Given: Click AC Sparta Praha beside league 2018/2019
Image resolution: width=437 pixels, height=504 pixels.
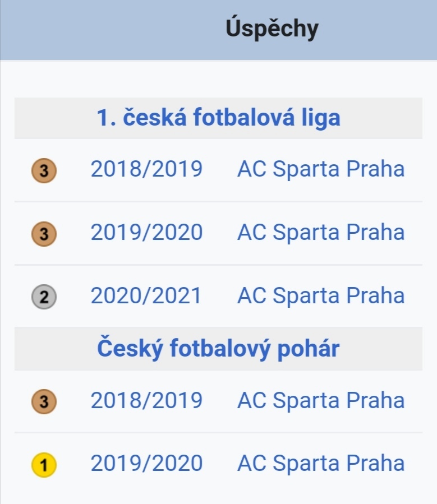Looking at the screenshot, I should coord(321,169).
